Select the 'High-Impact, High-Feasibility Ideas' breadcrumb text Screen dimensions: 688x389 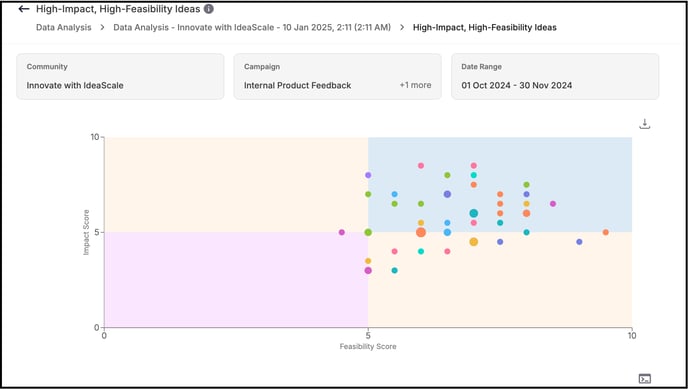[485, 28]
